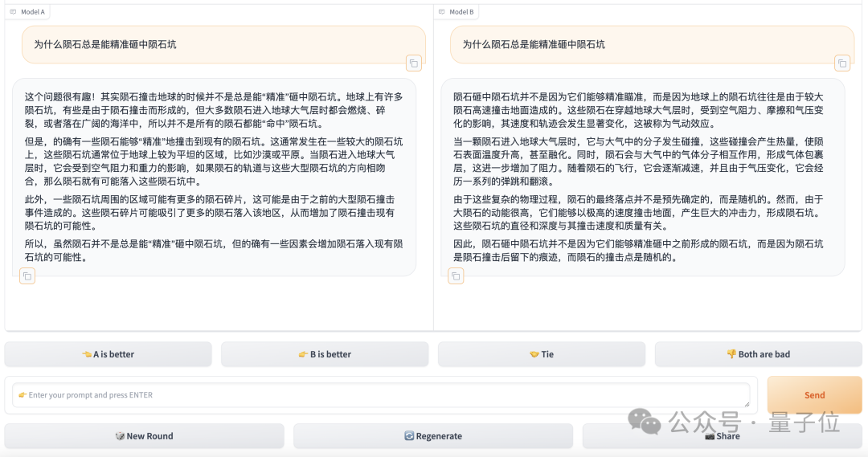Click Model A's answer message body
Image resolution: width=868 pixels, height=457 pixels.
214,177
